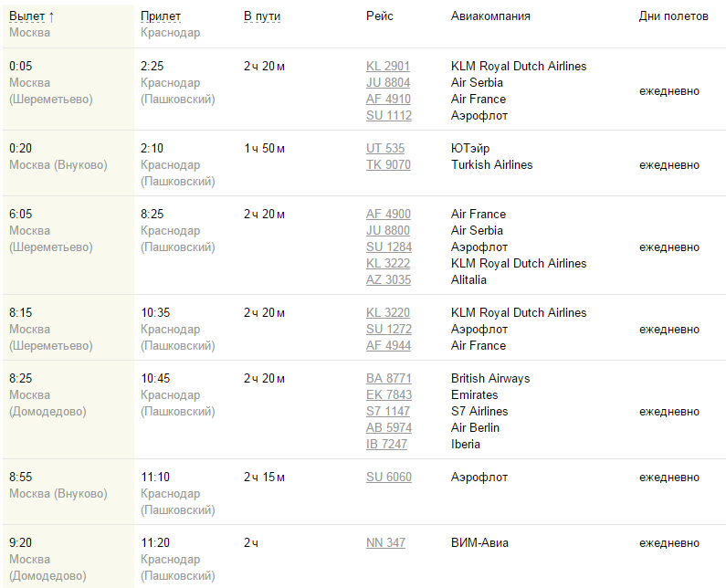The height and width of the screenshot is (588, 726).
Task: Open British Airways flight BA 8771
Action: pyautogui.click(x=388, y=379)
